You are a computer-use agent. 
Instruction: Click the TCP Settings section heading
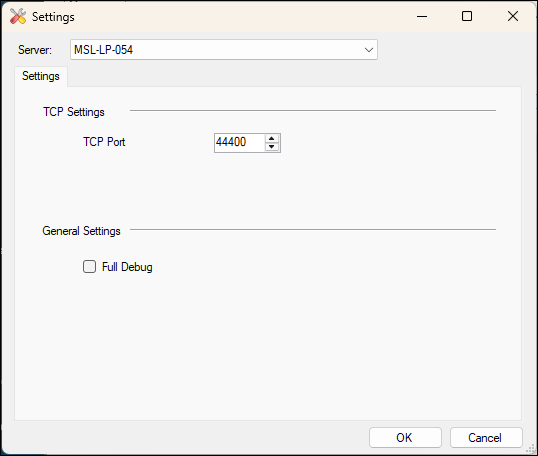pos(74,112)
